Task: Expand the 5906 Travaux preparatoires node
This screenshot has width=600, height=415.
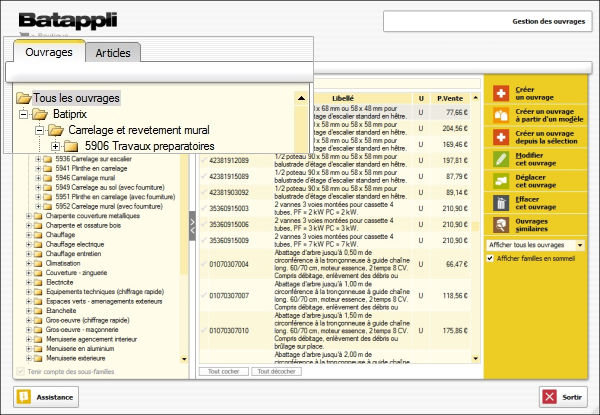Action: click(56, 147)
